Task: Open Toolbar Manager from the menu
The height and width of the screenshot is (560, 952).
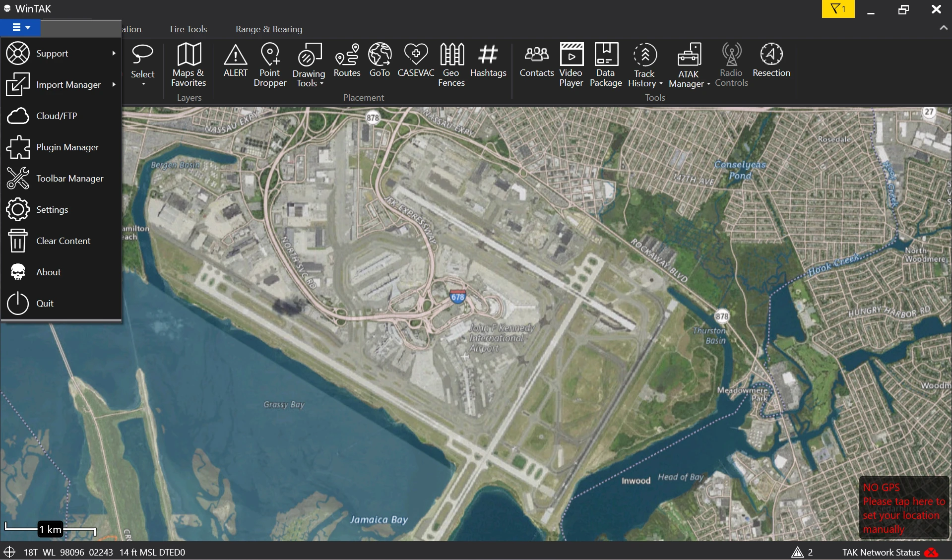Action: tap(61, 178)
